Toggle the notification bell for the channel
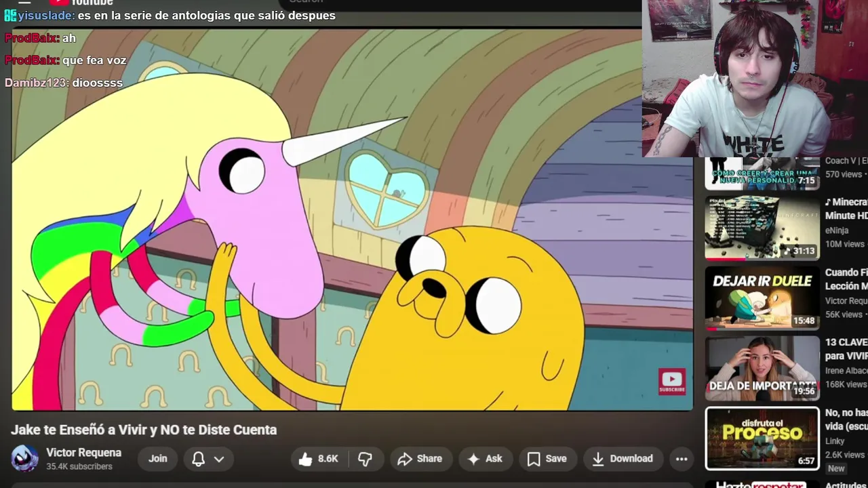The height and width of the screenshot is (488, 868). click(198, 459)
